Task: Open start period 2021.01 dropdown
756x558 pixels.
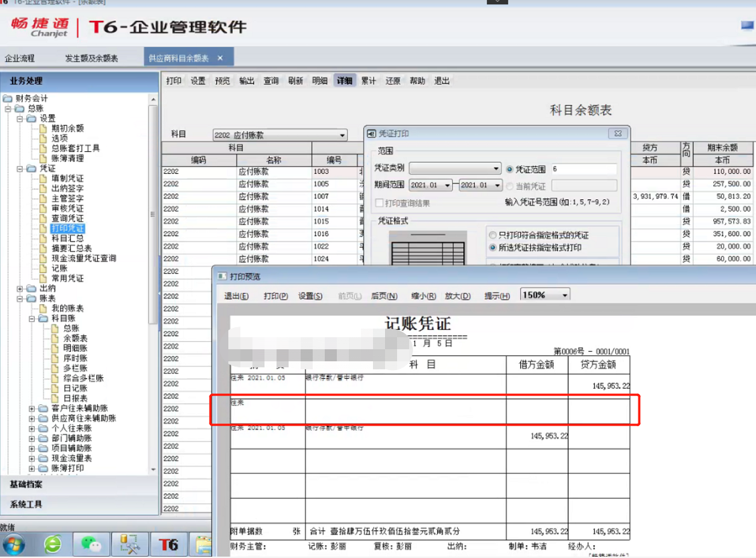Action: click(447, 185)
